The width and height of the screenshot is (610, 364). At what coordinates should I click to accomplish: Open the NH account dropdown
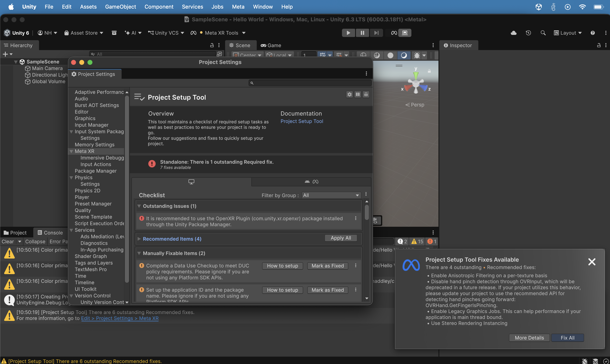click(x=47, y=33)
